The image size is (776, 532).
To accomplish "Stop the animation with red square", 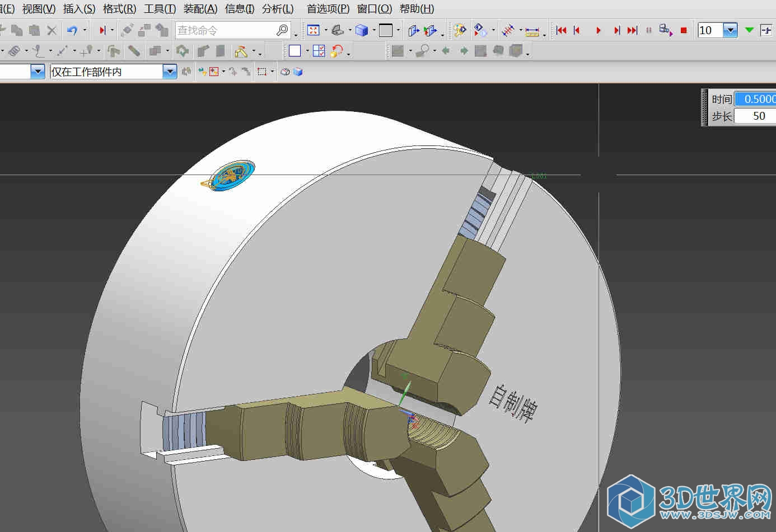I will [x=684, y=30].
